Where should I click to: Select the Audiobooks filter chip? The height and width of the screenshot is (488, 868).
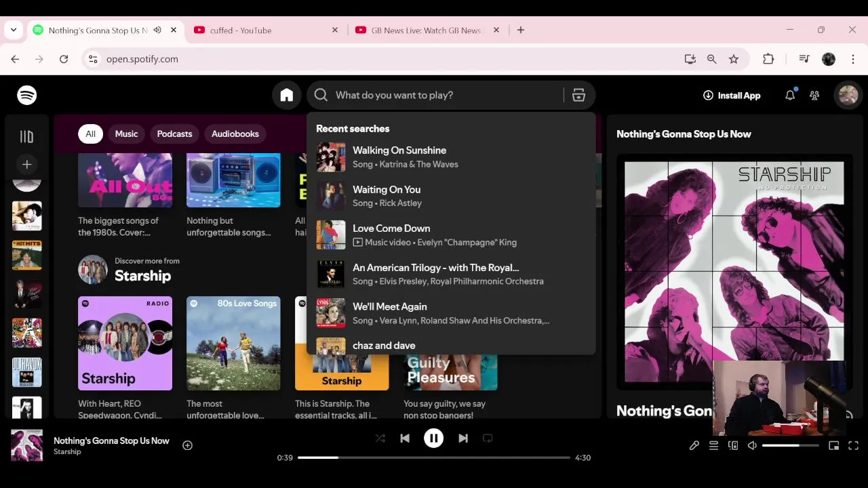235,134
